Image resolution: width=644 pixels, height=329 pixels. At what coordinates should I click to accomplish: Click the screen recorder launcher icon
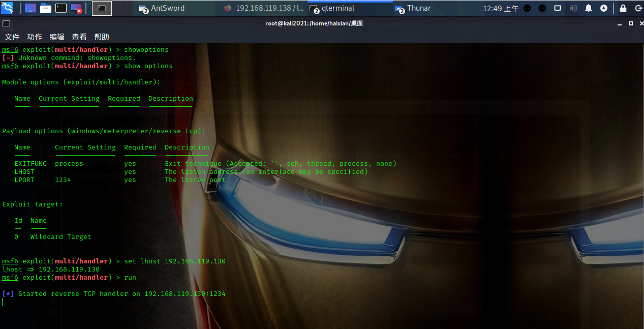click(x=76, y=8)
